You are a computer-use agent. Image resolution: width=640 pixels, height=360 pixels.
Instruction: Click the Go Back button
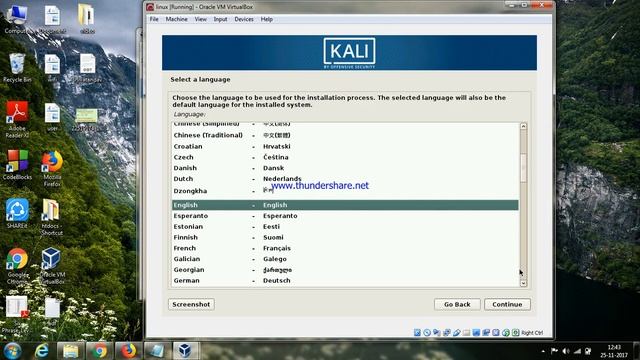[457, 304]
